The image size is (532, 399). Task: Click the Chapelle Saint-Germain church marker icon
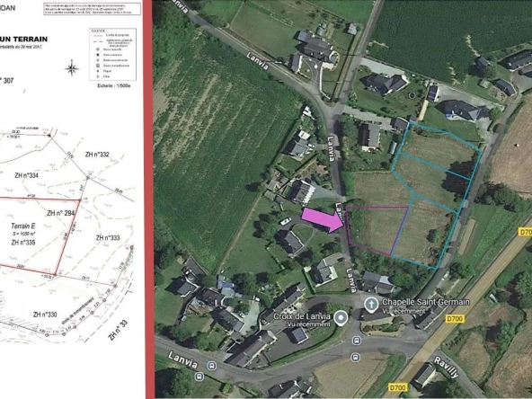pos(371,305)
